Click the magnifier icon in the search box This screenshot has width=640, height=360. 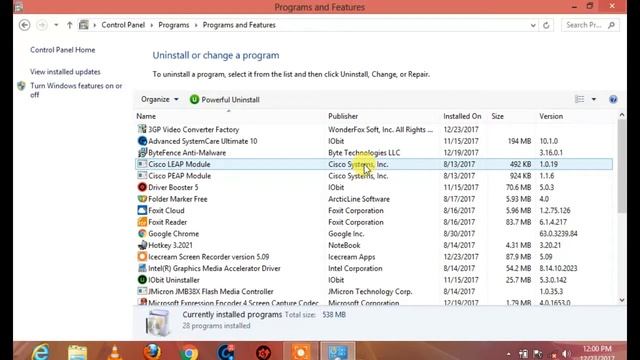pos(611,25)
